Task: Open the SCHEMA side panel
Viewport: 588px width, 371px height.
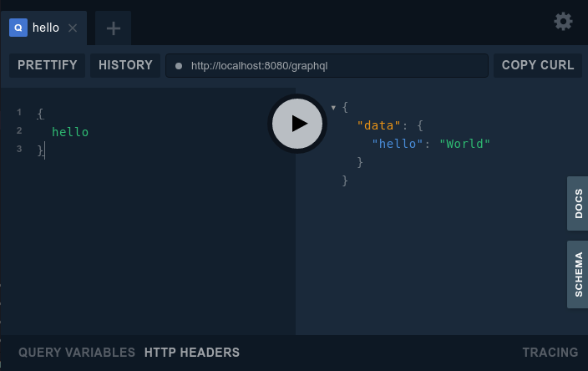Action: [x=578, y=274]
